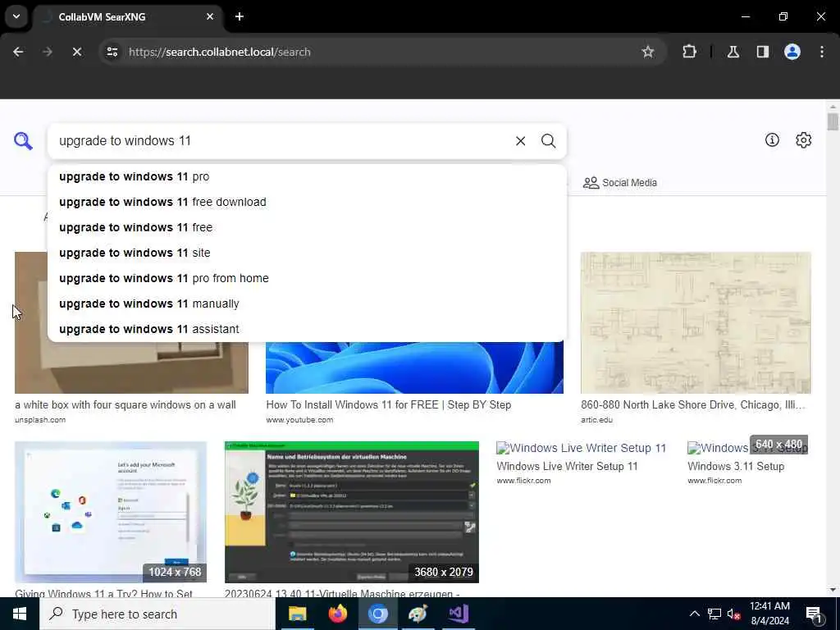Expand the tab search dropdown arrow

(x=16, y=16)
